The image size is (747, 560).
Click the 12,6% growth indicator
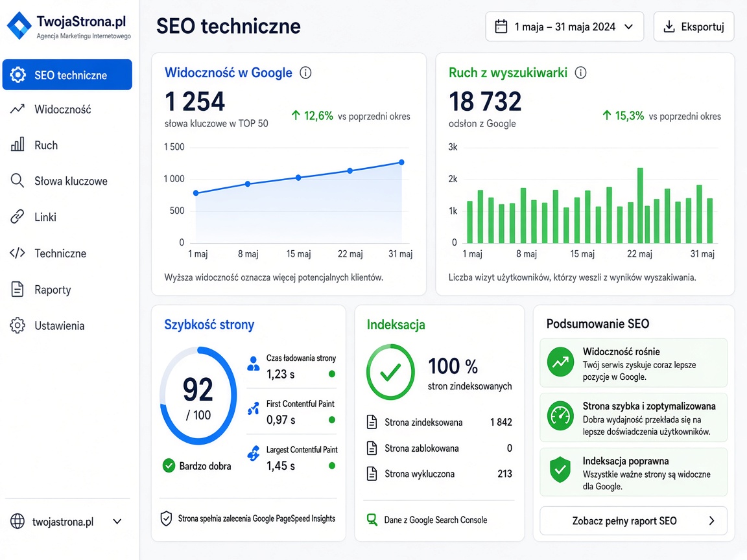tap(312, 116)
